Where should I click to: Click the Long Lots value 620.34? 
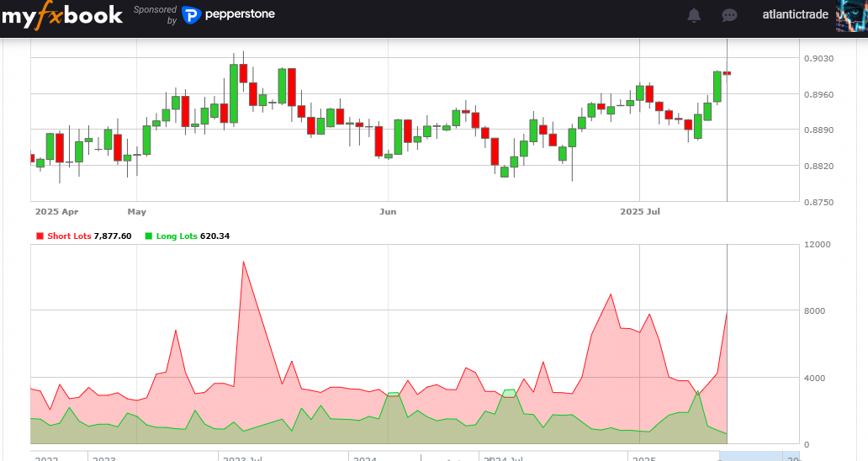click(214, 236)
